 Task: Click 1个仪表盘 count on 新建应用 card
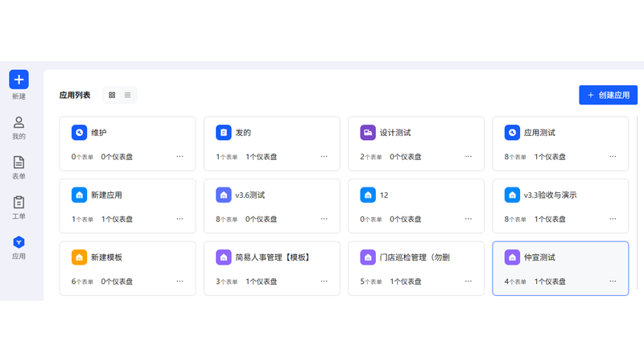(117, 219)
